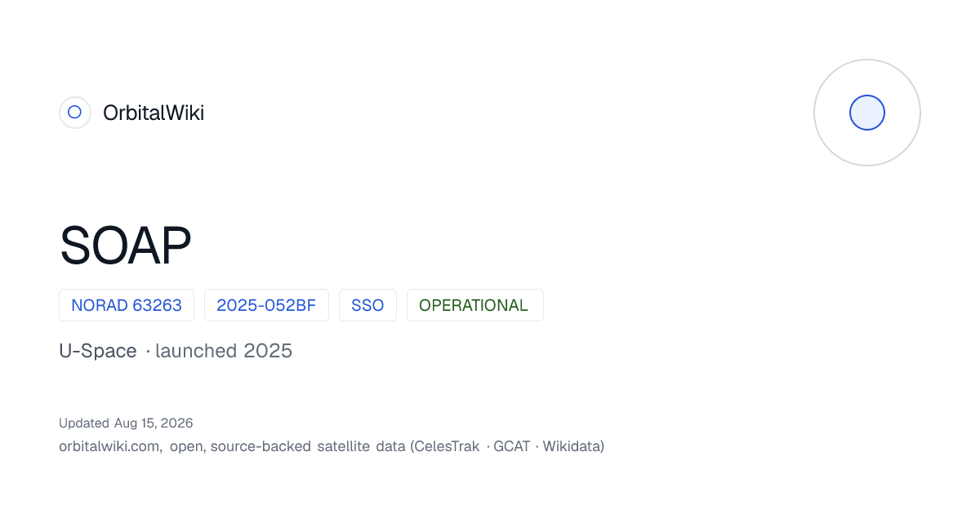
Task: Click the word open in footer
Action: (x=188, y=446)
